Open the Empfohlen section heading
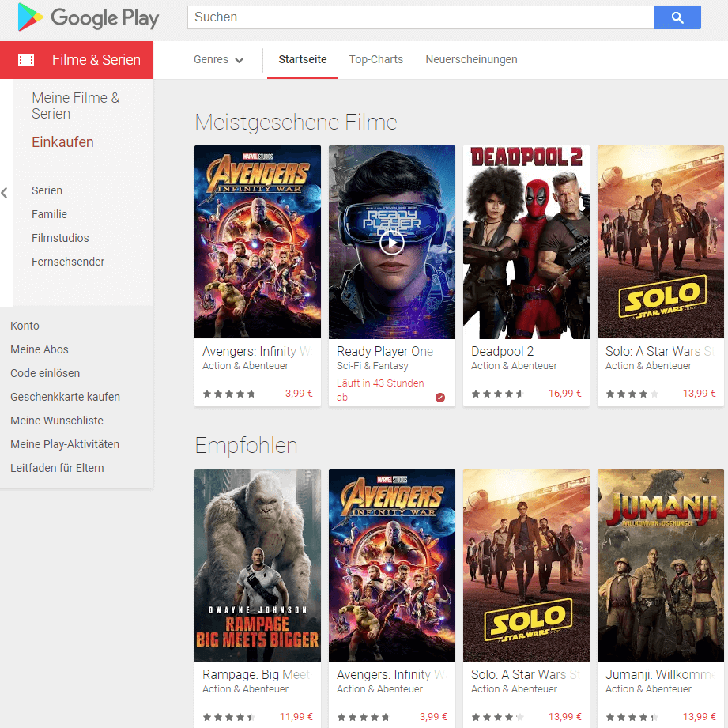The image size is (728, 728). (246, 446)
